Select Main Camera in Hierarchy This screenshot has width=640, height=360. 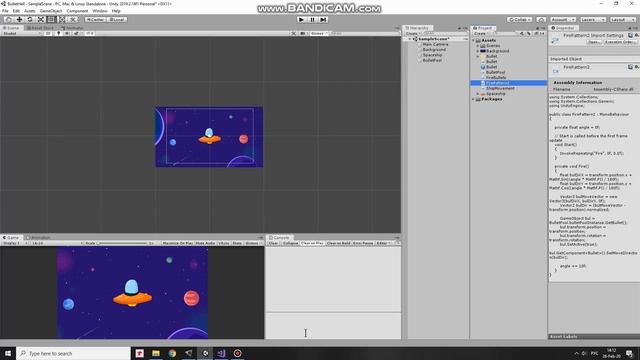(x=435, y=44)
